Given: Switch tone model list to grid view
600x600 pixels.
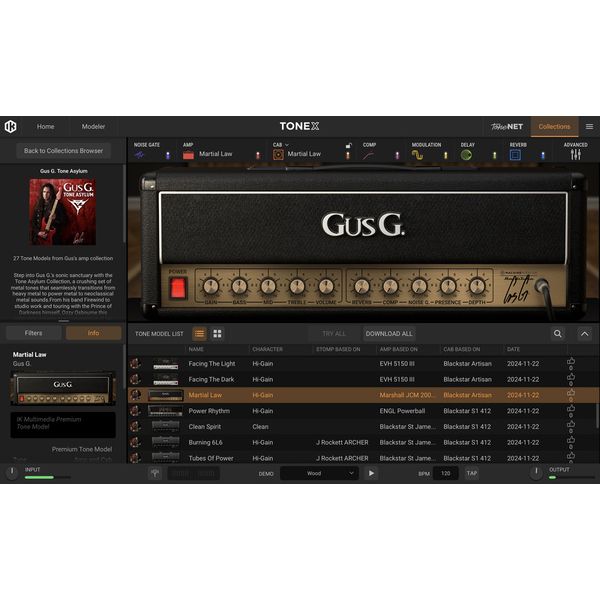Looking at the screenshot, I should click(217, 334).
